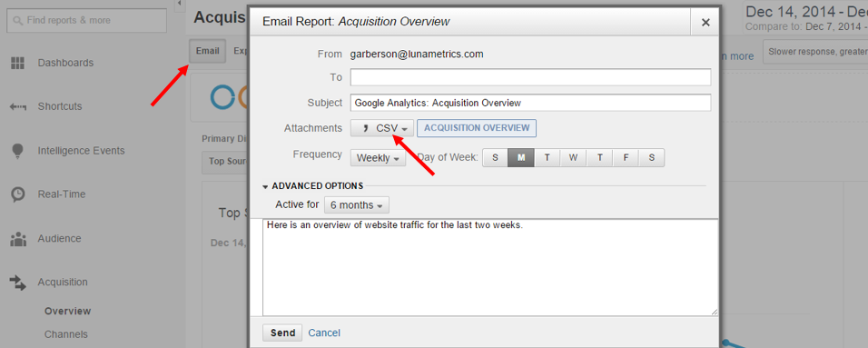Select Monday as the day of week
This screenshot has width=868, height=348.
521,158
